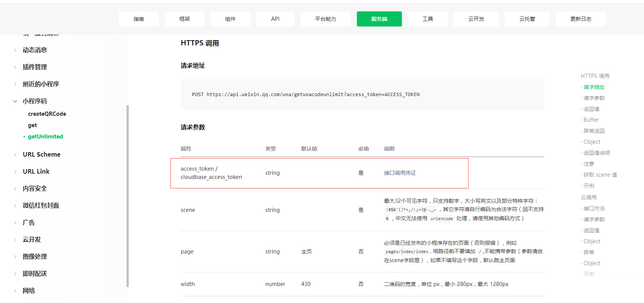The width and height of the screenshot is (644, 303).
Task: Click the access_token / cloudbase_access_token cell
Action: pyautogui.click(x=211, y=173)
